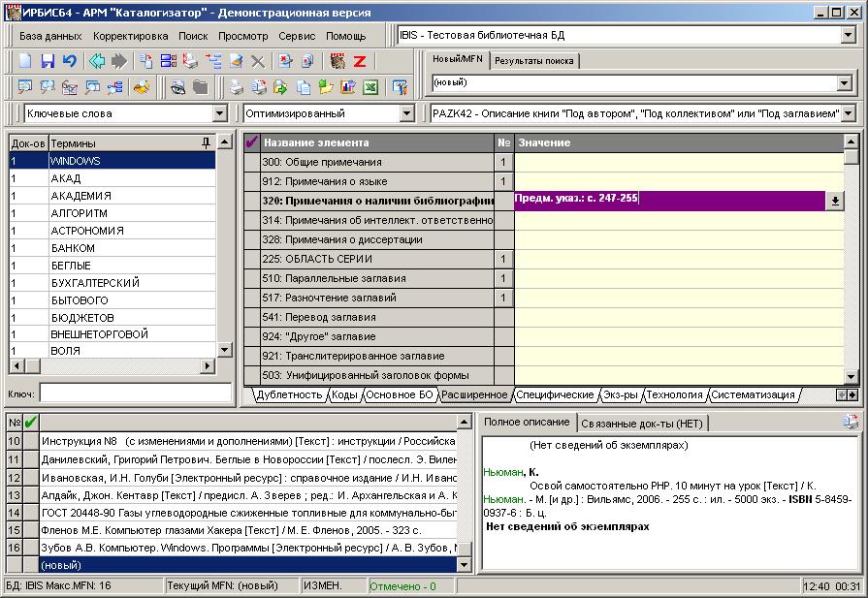Expand the (новый) MFN dropdown

[844, 83]
